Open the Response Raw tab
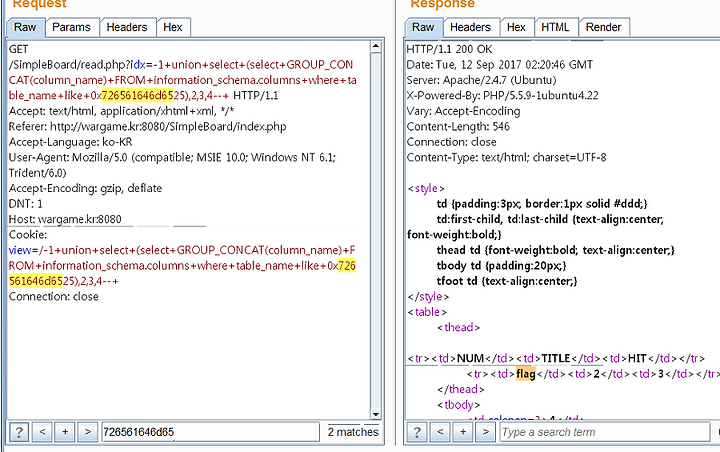The image size is (720, 452). click(x=423, y=28)
